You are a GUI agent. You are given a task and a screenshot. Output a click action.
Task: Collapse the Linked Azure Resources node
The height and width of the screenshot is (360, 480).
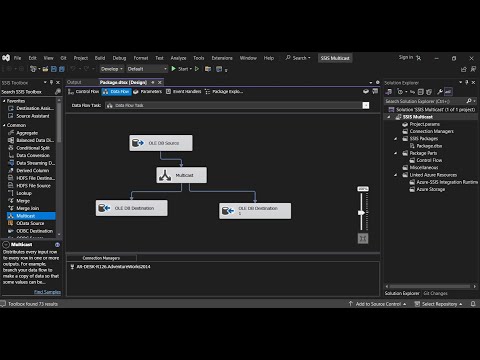coord(396,175)
